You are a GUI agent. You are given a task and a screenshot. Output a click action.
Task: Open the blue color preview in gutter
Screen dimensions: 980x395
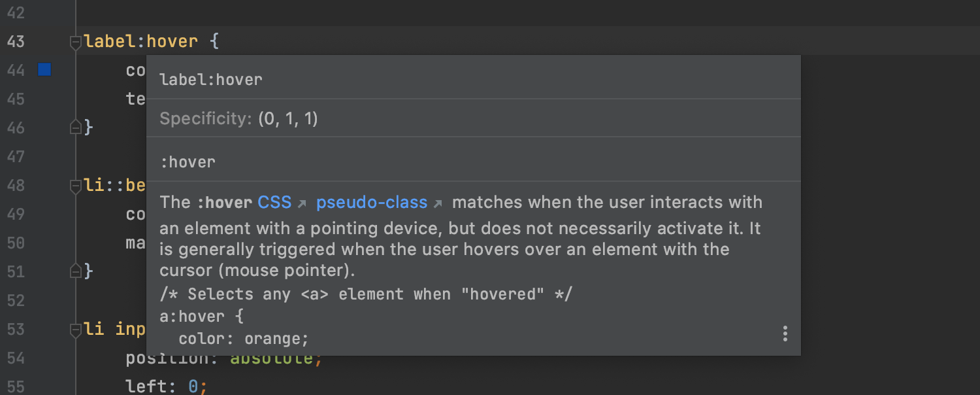(x=44, y=69)
